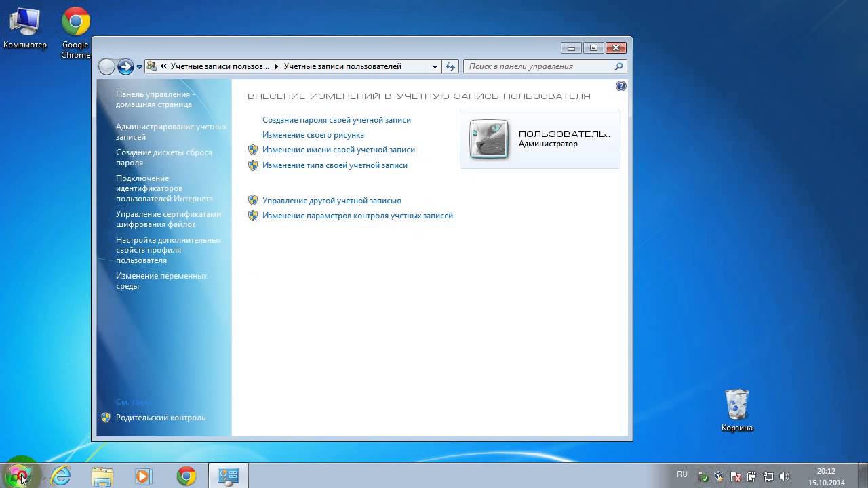This screenshot has width=868, height=488.
Task: Expand breadcrumb arrow after Учетные записи пользов...
Action: click(x=276, y=66)
